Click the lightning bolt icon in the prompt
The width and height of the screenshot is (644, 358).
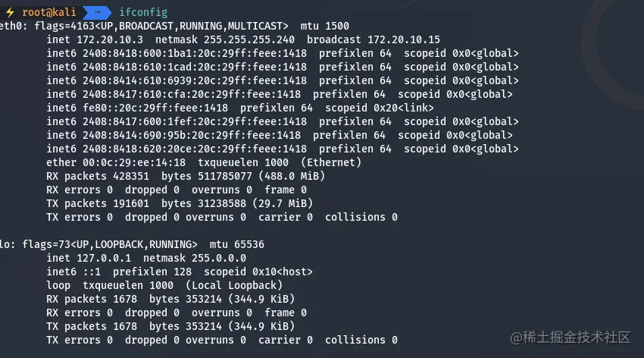pyautogui.click(x=11, y=12)
